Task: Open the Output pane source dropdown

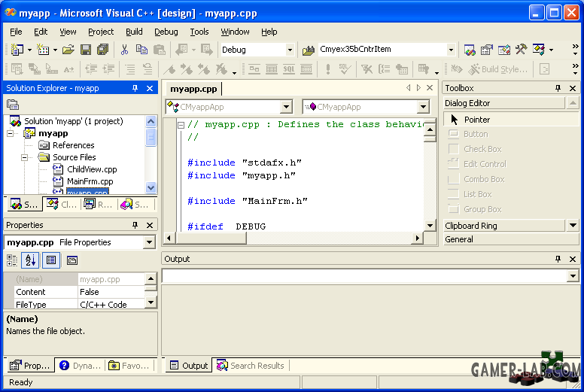Action: point(573,276)
